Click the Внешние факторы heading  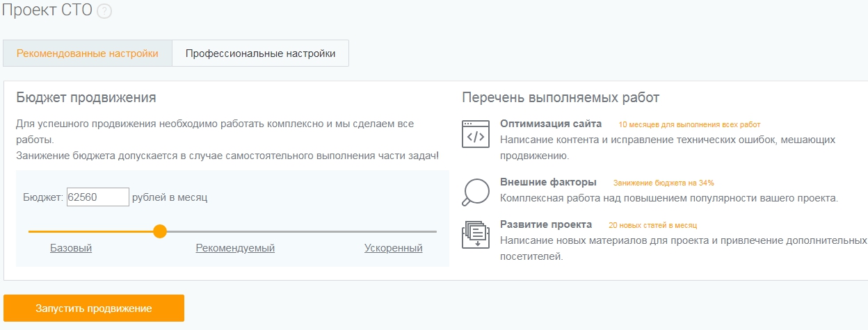[548, 182]
